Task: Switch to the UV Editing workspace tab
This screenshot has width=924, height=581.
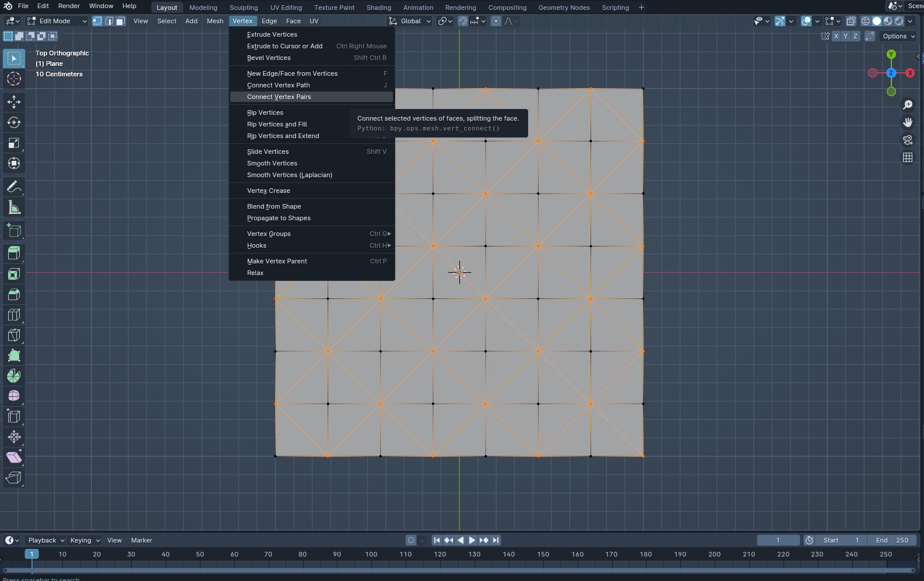Action: click(x=286, y=8)
